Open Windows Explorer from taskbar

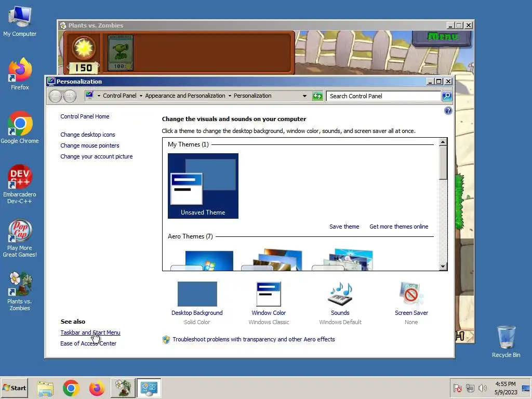[x=45, y=388]
